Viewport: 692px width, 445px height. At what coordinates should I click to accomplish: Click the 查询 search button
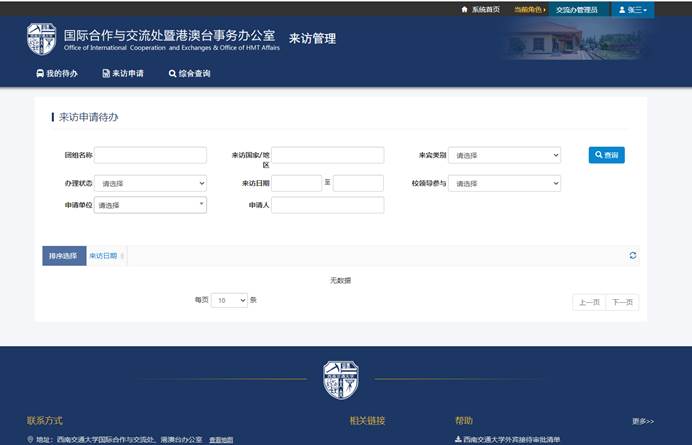click(x=606, y=155)
